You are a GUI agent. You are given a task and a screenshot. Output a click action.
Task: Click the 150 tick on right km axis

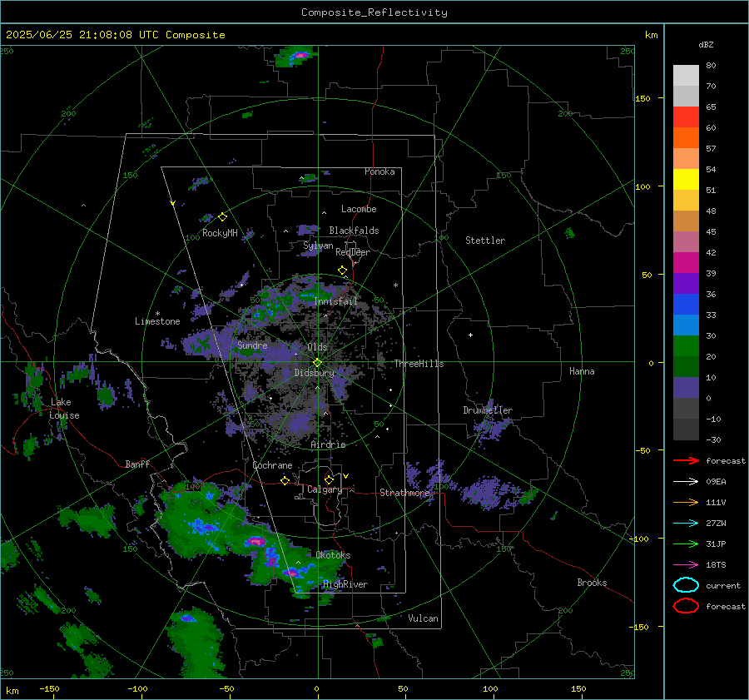pos(643,98)
